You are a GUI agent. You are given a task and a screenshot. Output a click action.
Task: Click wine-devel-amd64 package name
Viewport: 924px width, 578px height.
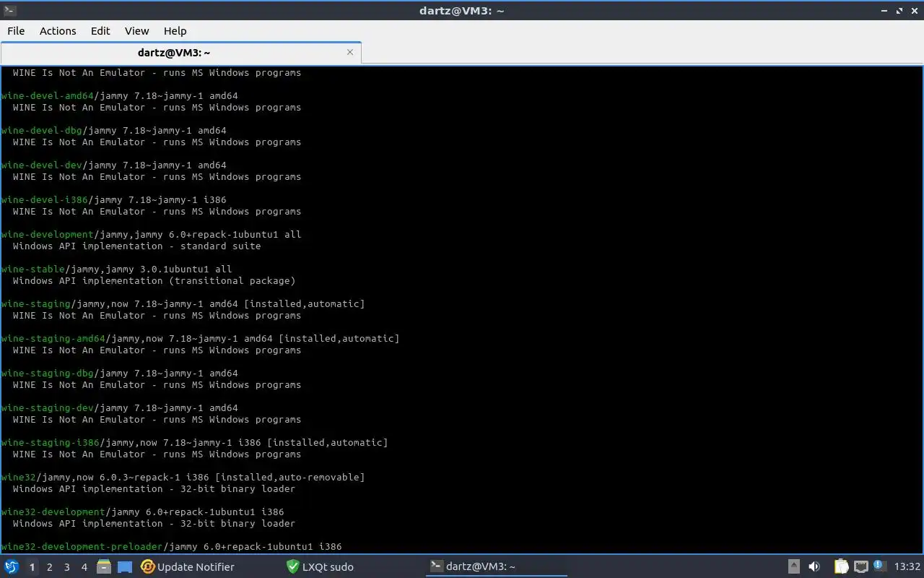[48, 96]
